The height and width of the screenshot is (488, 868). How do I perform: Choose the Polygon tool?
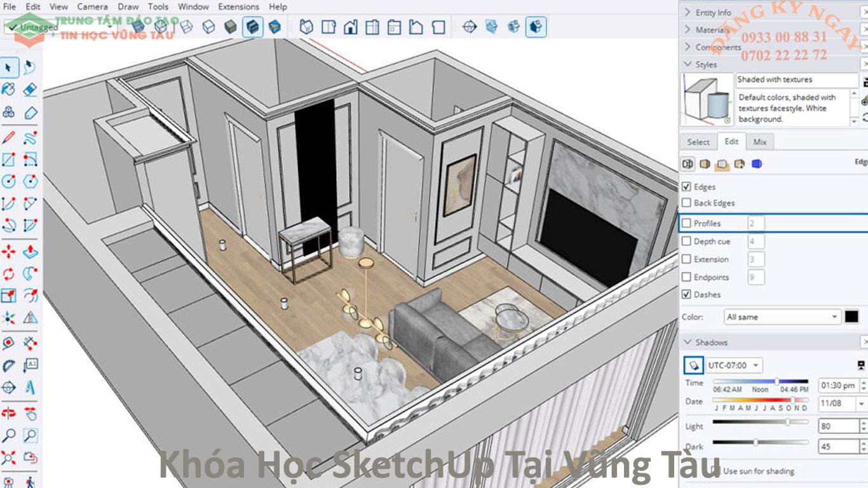[30, 181]
